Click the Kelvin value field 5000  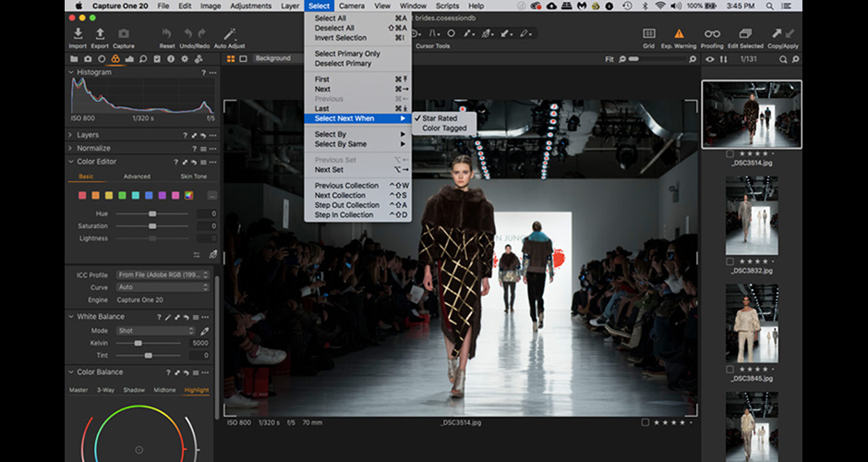click(x=199, y=343)
